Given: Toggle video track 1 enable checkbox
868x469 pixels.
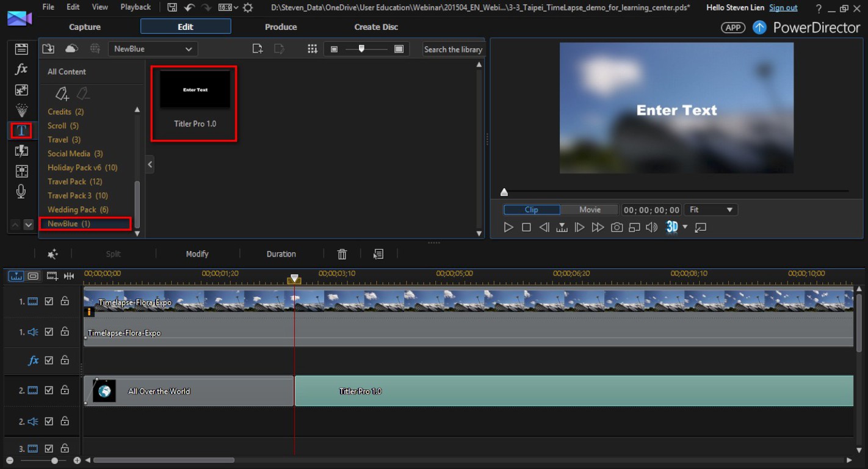Looking at the screenshot, I should [x=49, y=302].
